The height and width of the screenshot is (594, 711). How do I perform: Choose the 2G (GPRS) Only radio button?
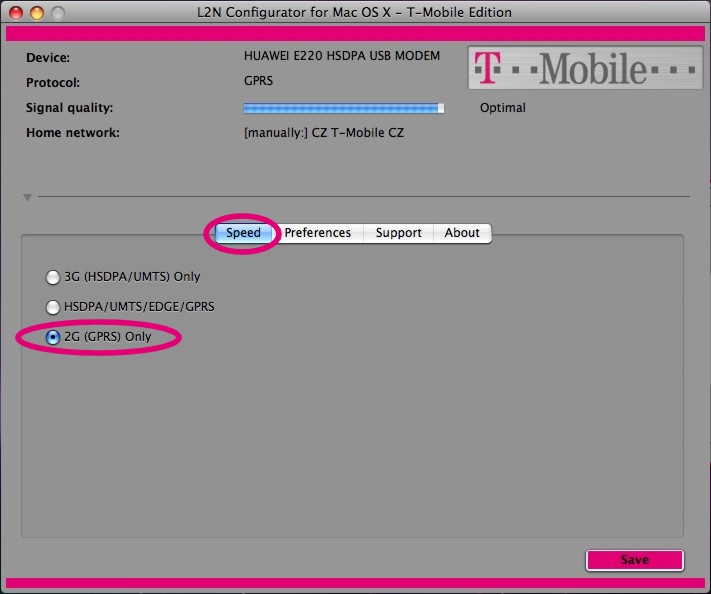[x=53, y=337]
